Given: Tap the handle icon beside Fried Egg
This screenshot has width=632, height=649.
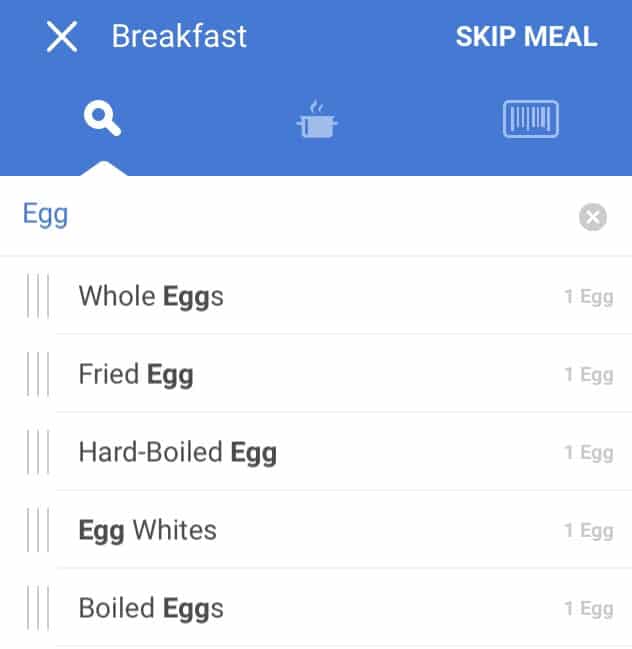Looking at the screenshot, I should 38,374.
